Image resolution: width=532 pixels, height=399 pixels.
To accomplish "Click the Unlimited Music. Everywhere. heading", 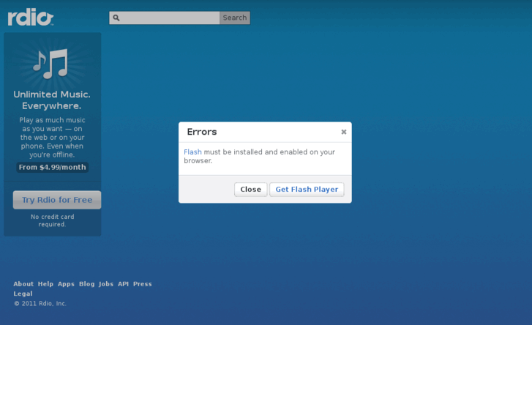I will click(51, 100).
